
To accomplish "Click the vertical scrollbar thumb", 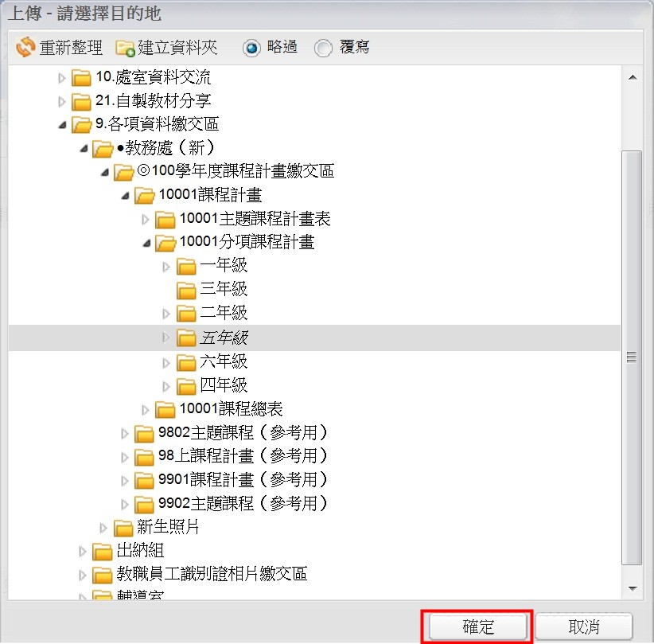I will tap(633, 358).
